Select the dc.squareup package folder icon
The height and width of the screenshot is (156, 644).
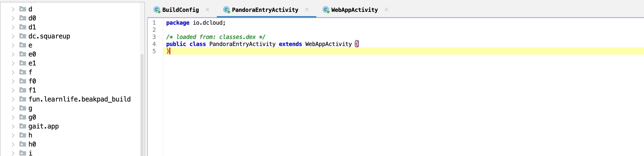(x=23, y=36)
